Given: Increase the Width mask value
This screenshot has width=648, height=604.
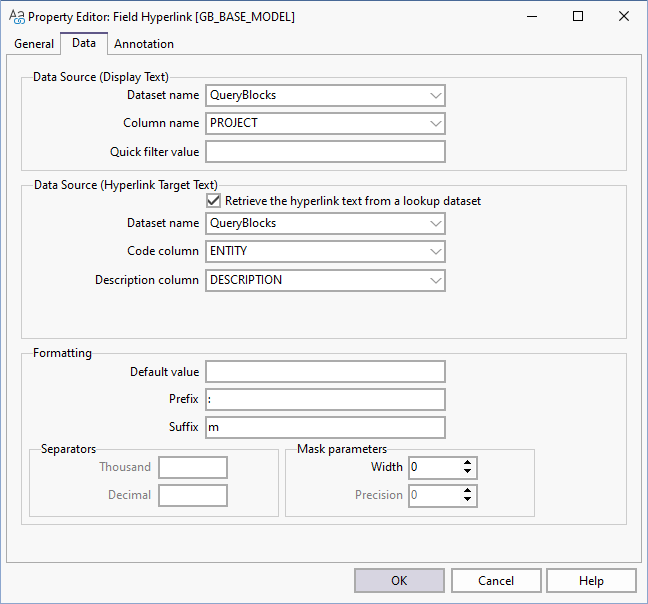Looking at the screenshot, I should point(468,463).
